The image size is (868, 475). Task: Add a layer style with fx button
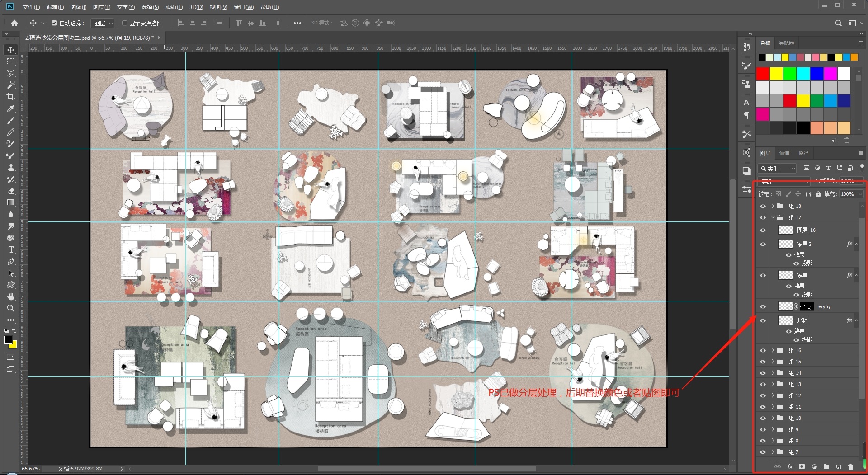(790, 467)
